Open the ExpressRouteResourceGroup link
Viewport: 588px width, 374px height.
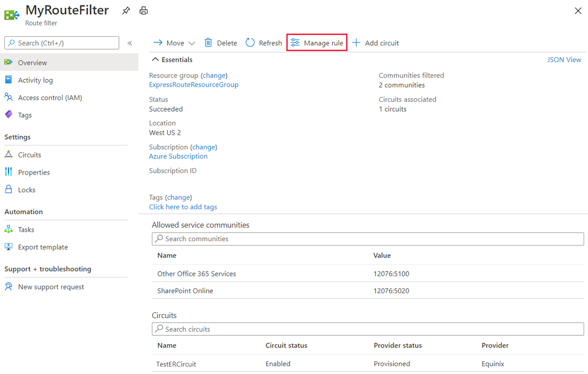[194, 85]
